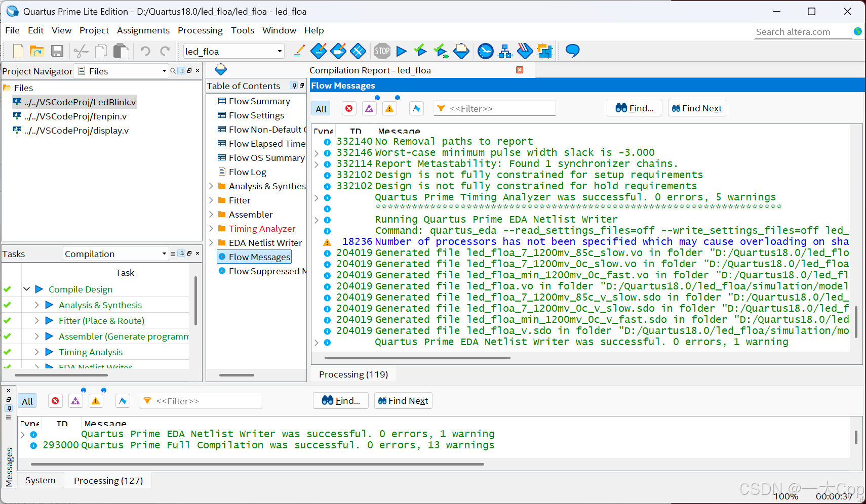866x504 pixels.
Task: Click the Paste clipboard icon
Action: tap(121, 51)
